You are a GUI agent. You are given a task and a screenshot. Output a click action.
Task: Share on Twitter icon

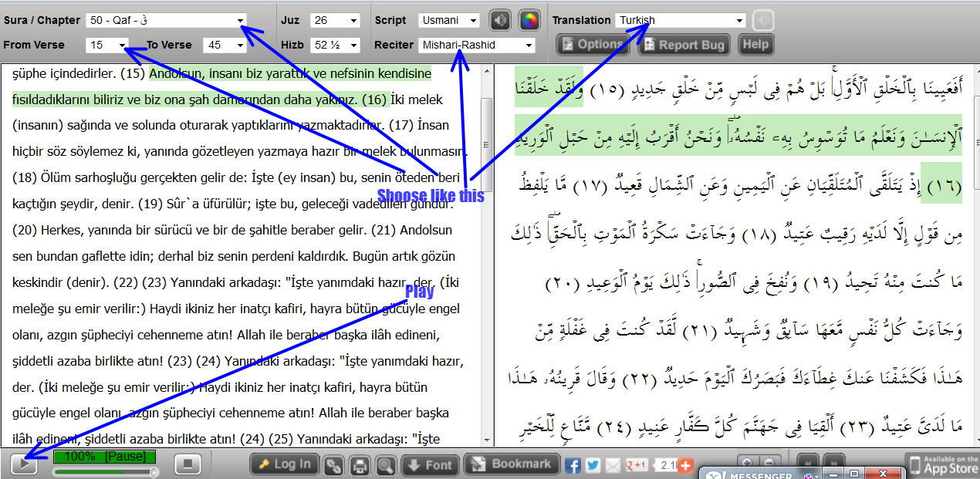593,465
